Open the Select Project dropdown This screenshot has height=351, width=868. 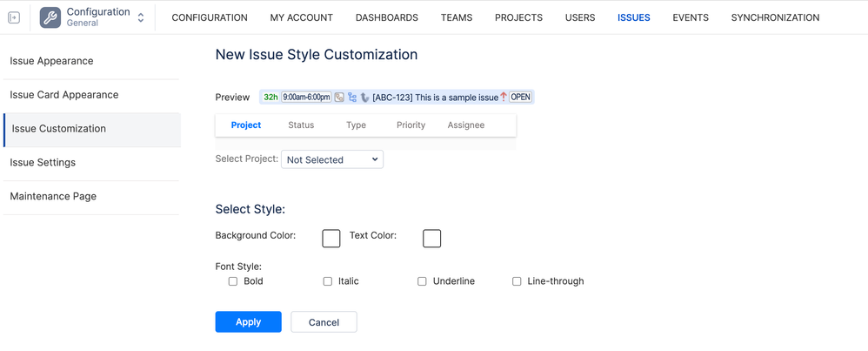click(x=332, y=159)
